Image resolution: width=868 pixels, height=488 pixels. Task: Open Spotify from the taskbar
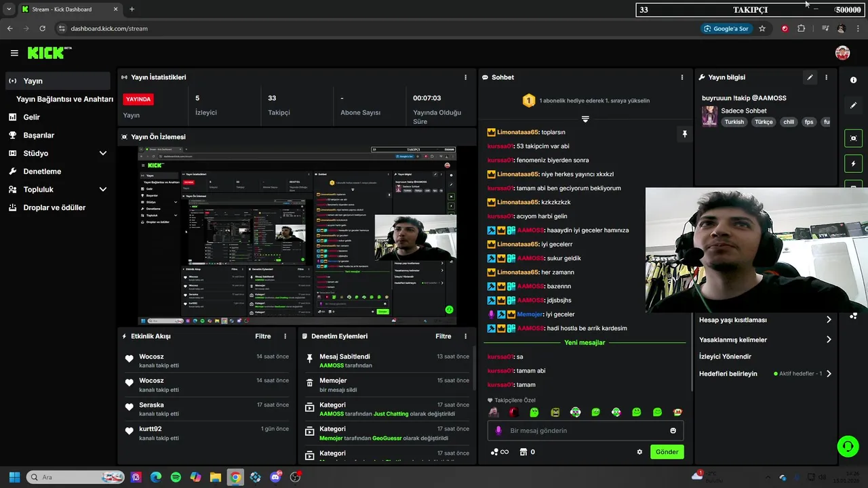176,477
